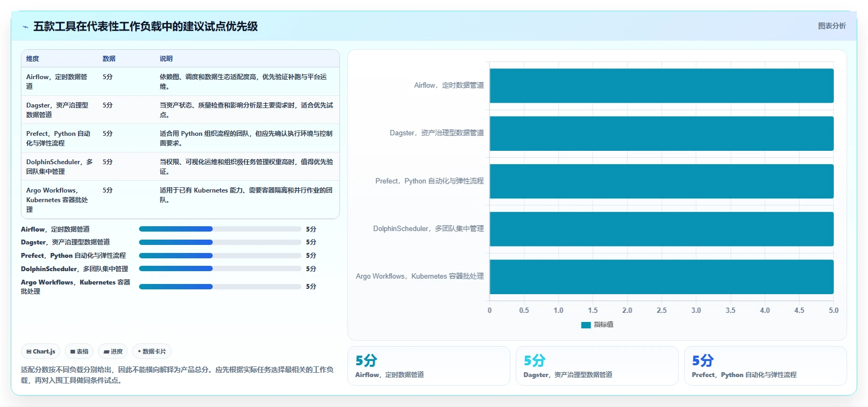
Task: Click the 5分 value beside the Dagster progress bar
Action: 311,242
